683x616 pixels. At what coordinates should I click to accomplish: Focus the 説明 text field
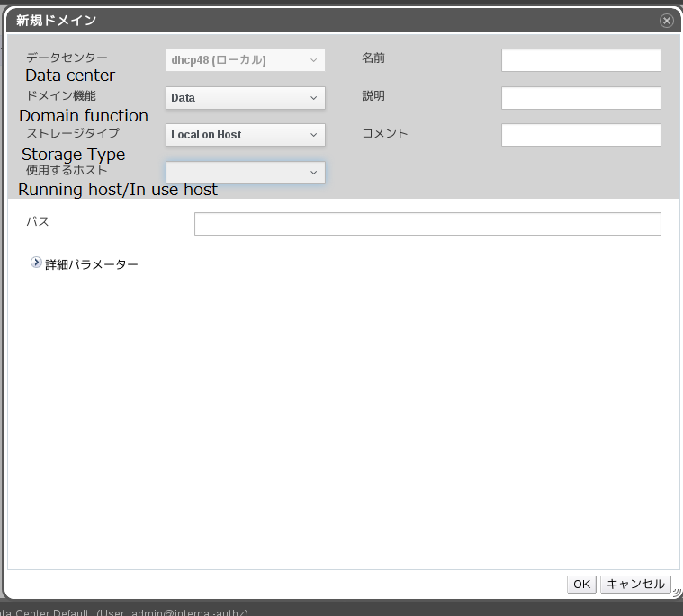point(580,98)
